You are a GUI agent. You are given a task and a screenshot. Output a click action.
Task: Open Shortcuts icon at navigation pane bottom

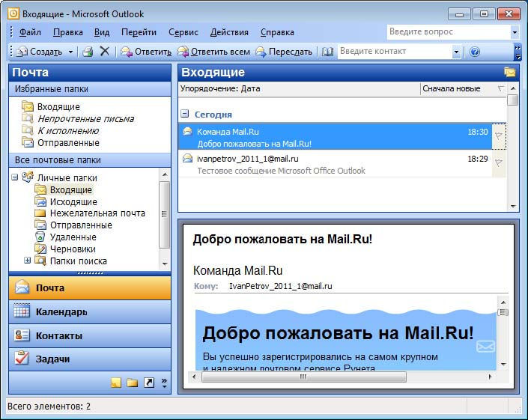coord(149,383)
